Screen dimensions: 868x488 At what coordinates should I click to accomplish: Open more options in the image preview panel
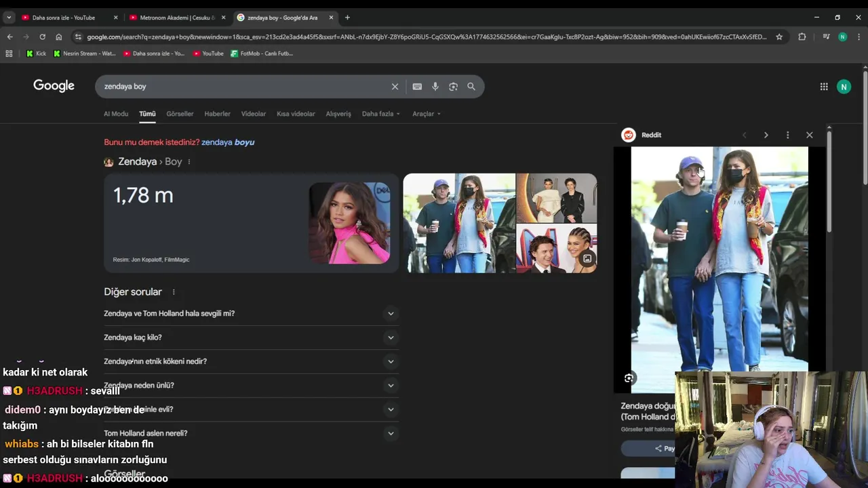coord(787,135)
